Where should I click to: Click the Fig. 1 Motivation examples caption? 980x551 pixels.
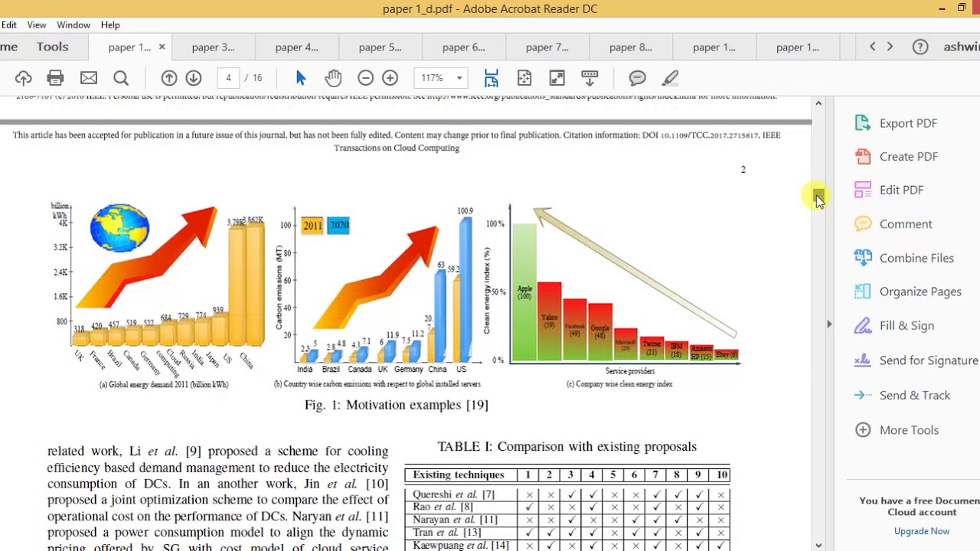[397, 405]
